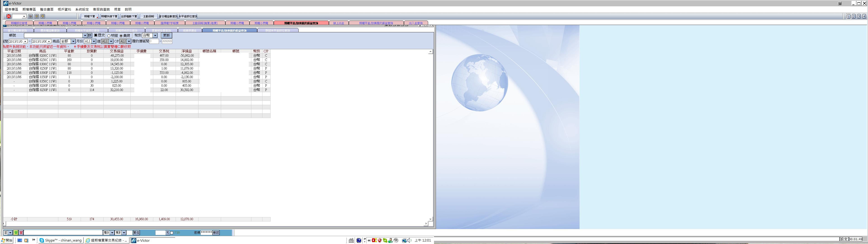Open the 現股 dropdown in order bar
The height and width of the screenshot is (244, 868).
[x=124, y=233]
